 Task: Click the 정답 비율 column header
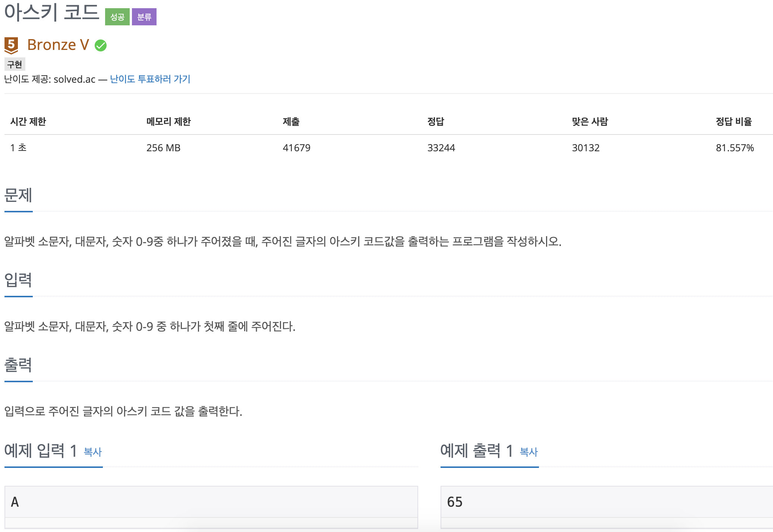[x=733, y=121]
